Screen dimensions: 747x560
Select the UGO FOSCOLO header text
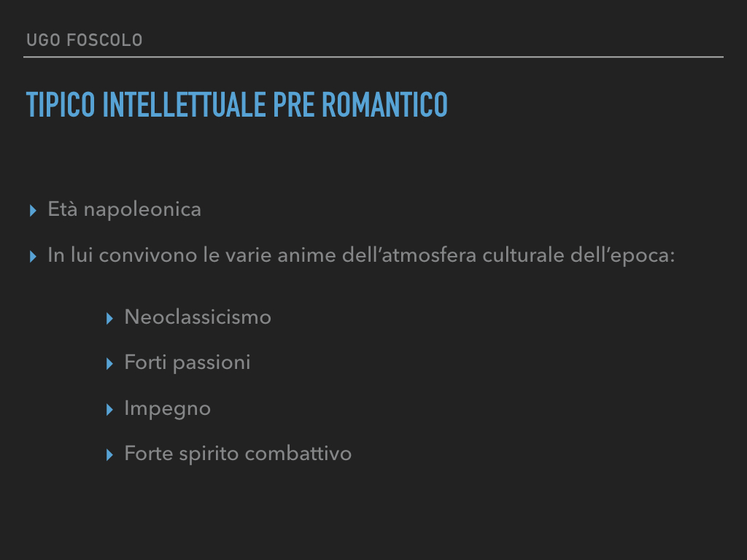[x=85, y=40]
